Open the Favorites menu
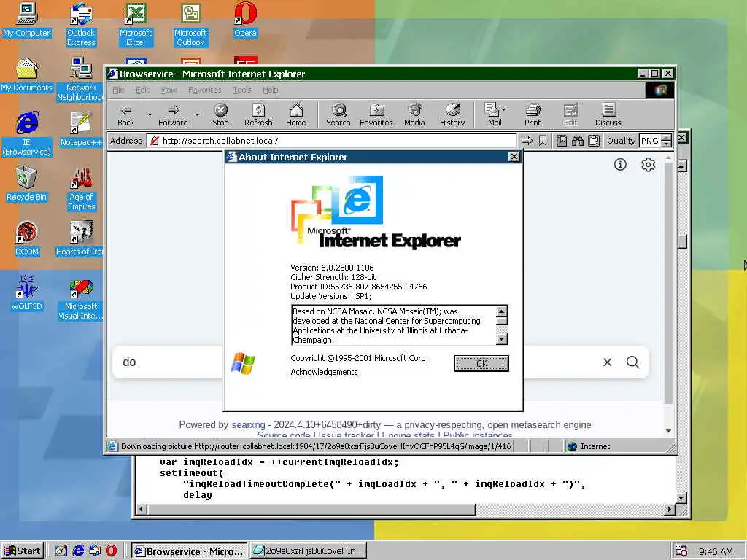This screenshot has height=560, width=747. 204,90
